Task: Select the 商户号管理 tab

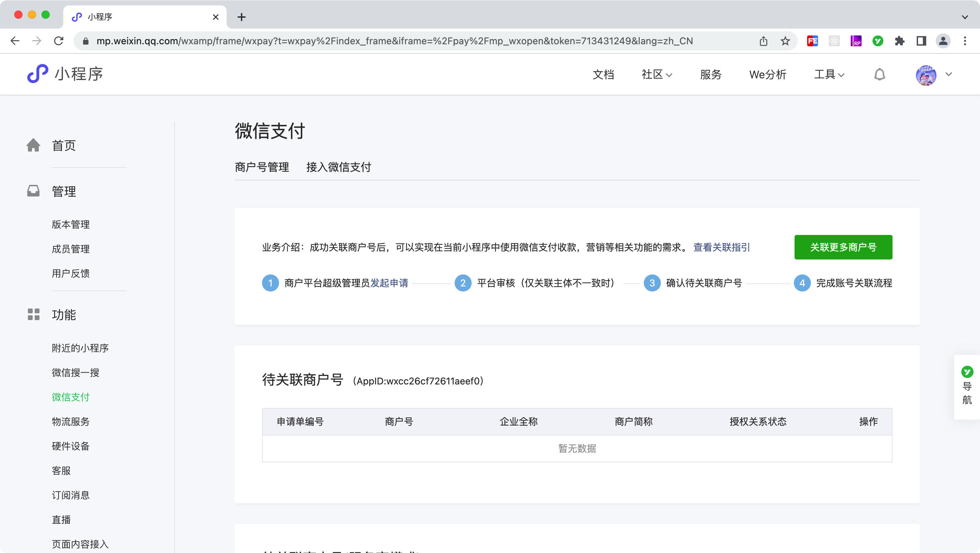Action: 262,167
